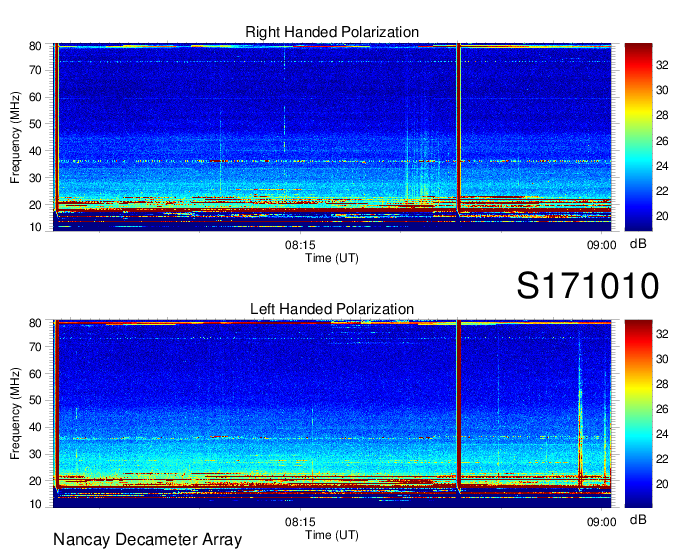
Task: Click the 08:15 tick under Left Handed plot
Action: click(300, 522)
